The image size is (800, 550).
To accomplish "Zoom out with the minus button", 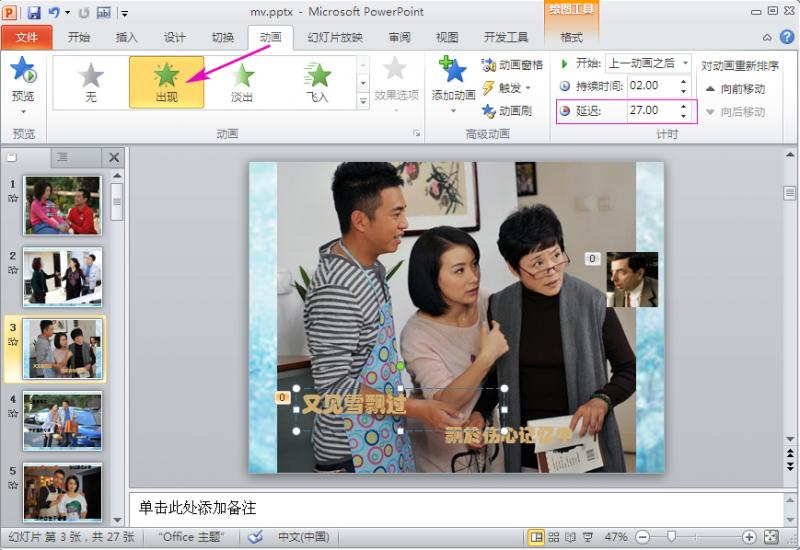I will pos(643,537).
